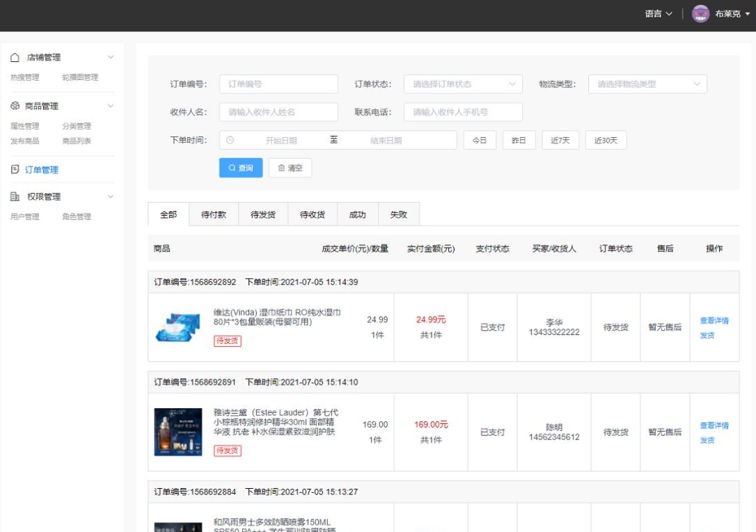Click 查看详情 for order 1568692891
Viewport: 756px width, 532px height.
[714, 425]
